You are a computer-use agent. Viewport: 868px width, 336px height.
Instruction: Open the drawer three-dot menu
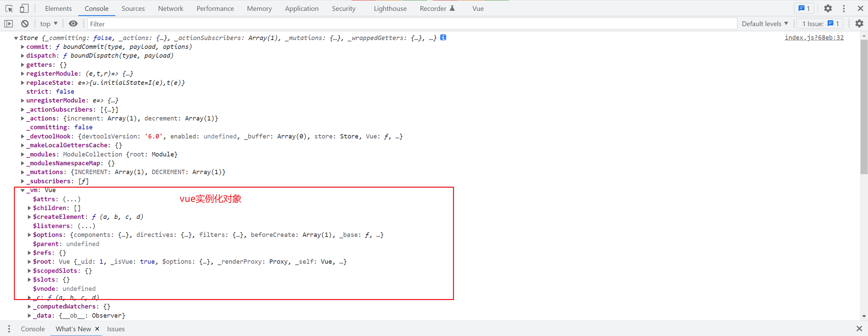pyautogui.click(x=9, y=329)
